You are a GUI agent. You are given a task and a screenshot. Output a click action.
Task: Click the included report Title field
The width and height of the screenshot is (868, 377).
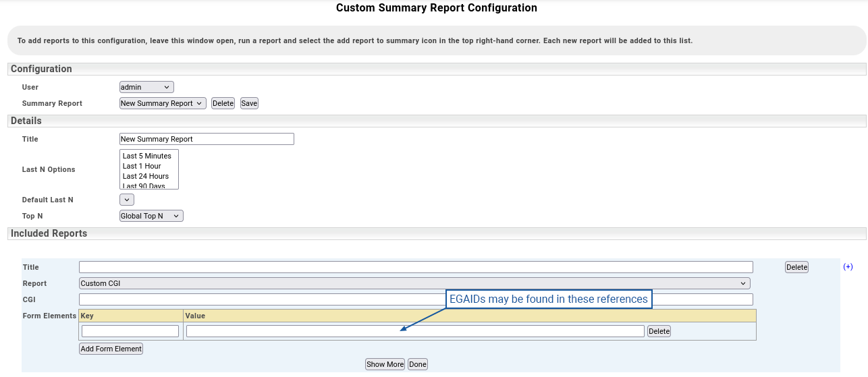point(416,267)
